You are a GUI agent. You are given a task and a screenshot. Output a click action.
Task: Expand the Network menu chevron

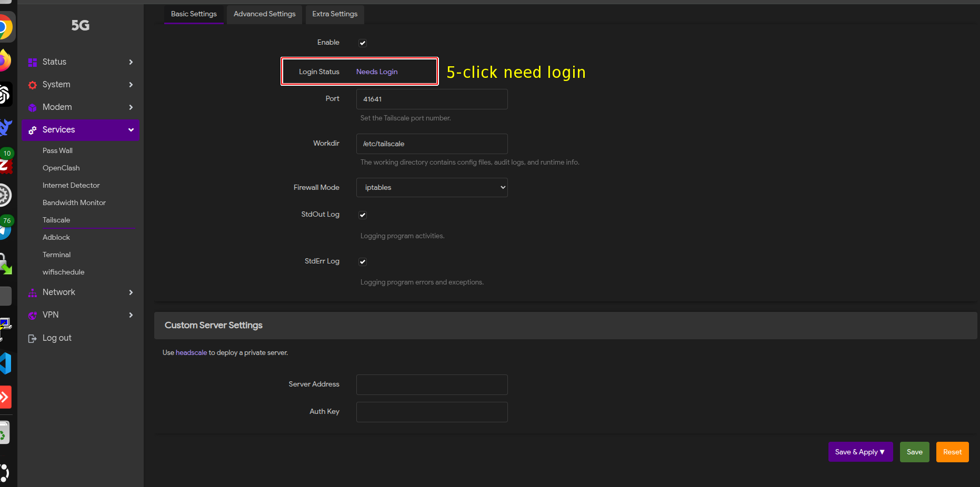[131, 292]
